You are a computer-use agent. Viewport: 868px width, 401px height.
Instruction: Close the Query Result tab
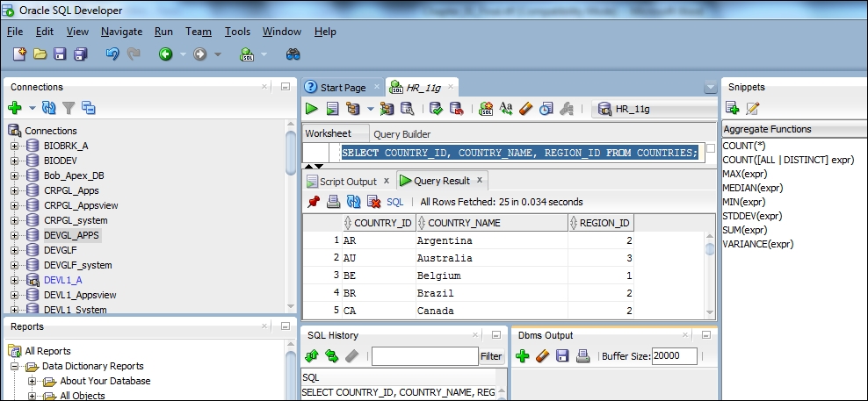click(x=480, y=180)
